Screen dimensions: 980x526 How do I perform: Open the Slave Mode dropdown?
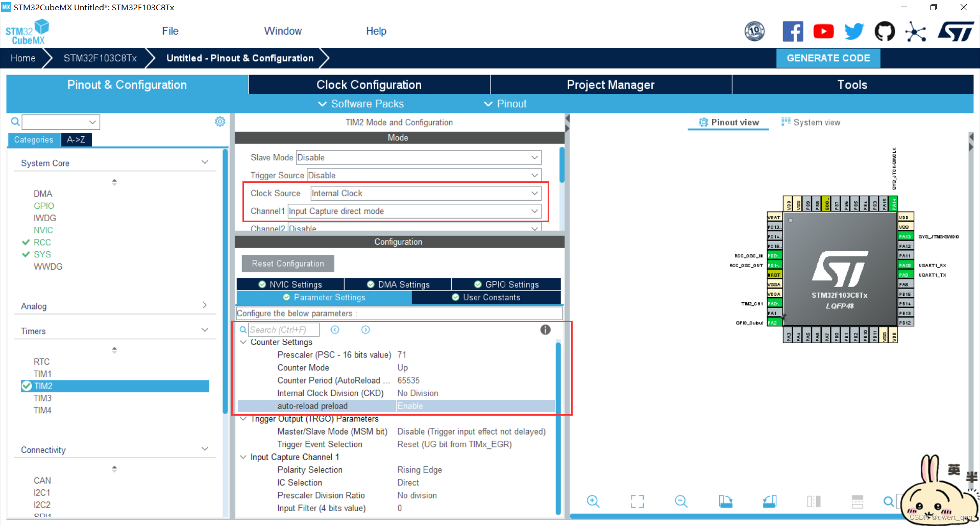[x=419, y=157]
